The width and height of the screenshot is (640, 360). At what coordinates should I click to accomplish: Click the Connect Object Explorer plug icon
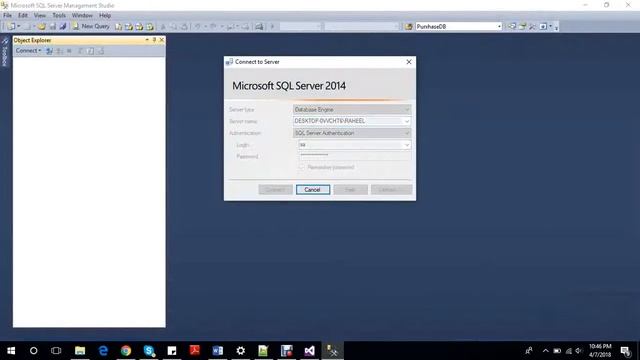coord(49,51)
